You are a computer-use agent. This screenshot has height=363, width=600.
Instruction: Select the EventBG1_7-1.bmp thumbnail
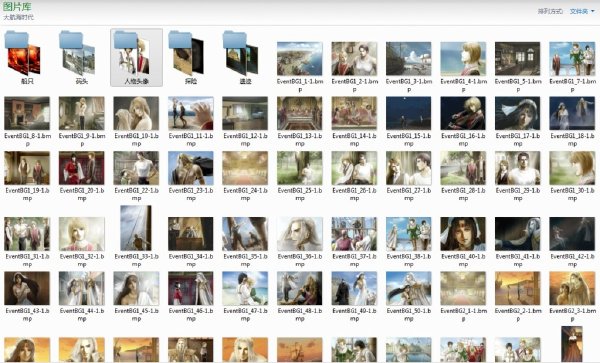point(572,59)
